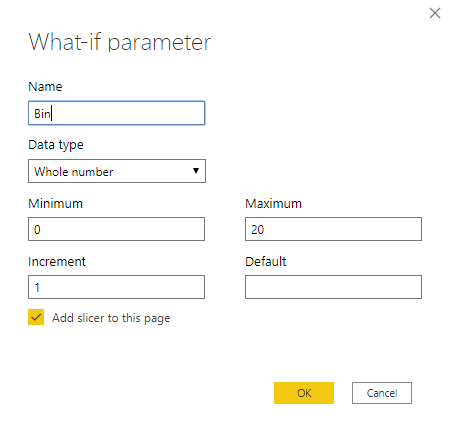
Task: Click the Data type label
Action: point(56,145)
